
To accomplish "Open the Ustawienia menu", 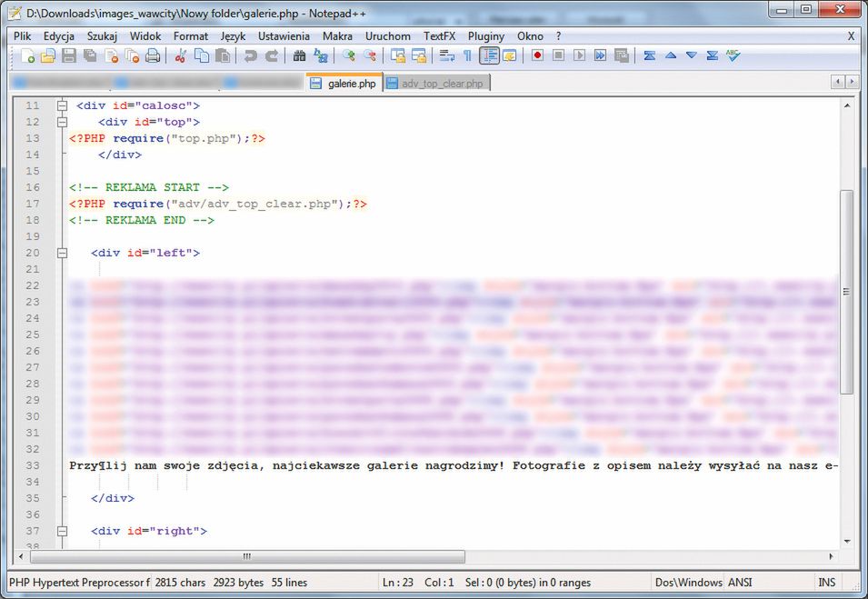I will [x=284, y=35].
